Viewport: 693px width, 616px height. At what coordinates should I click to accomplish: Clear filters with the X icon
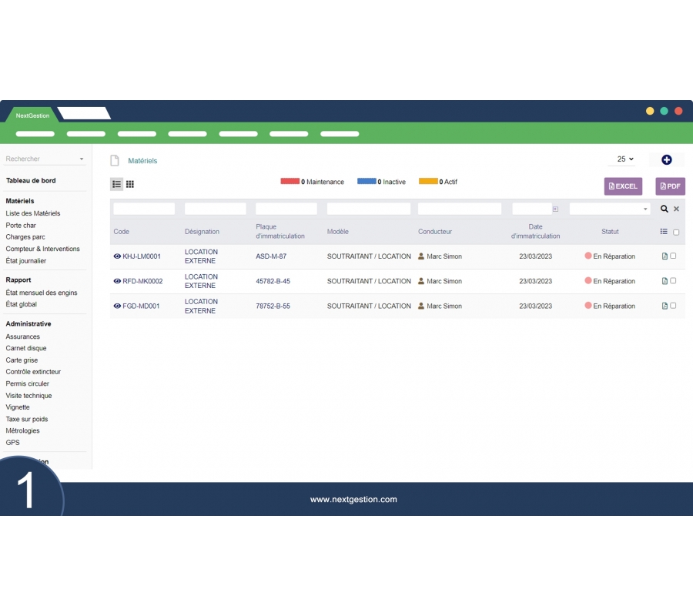[677, 209]
